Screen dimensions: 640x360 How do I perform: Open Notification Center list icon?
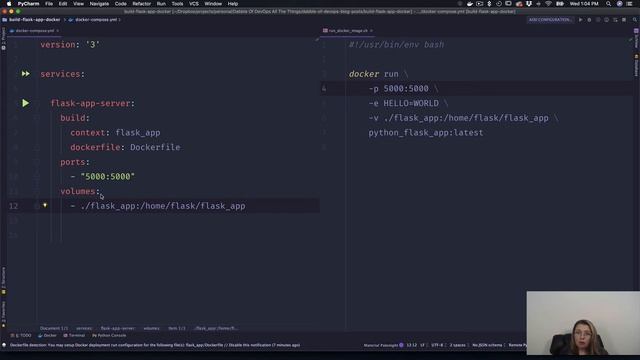630,4
